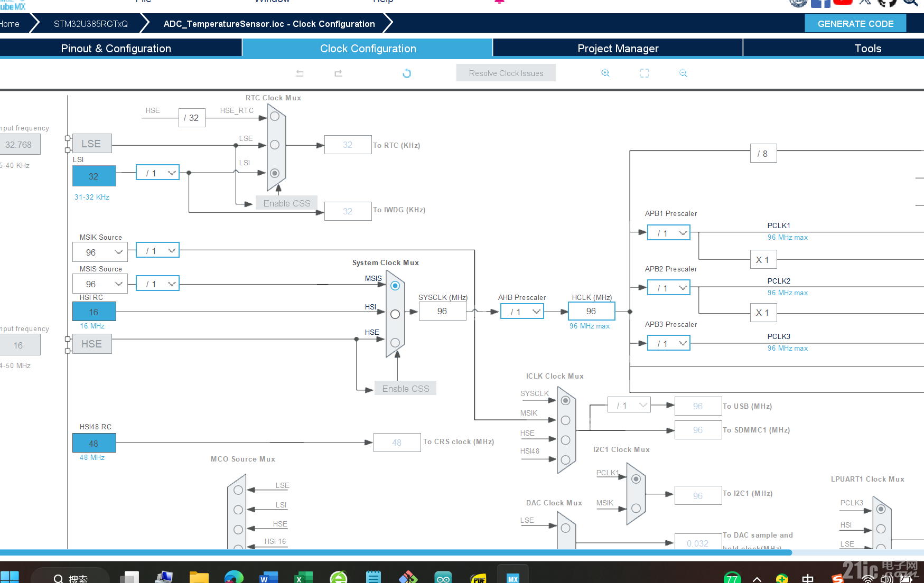This screenshot has height=583, width=924.
Task: Click ADC_TemperatureSensor.ioc breadcrumb
Action: [x=269, y=24]
